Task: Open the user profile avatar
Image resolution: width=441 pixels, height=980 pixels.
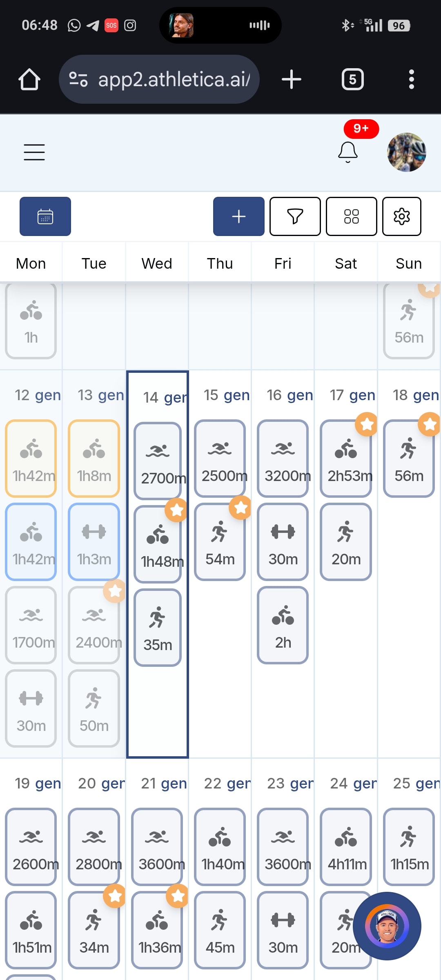Action: 406,152
